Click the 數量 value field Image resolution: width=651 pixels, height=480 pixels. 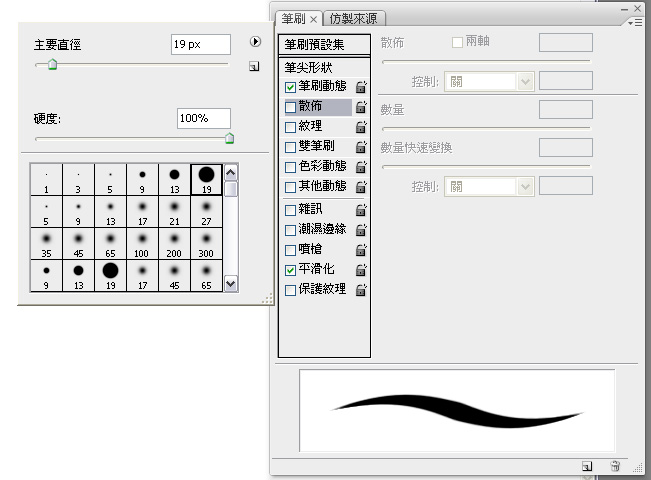click(x=566, y=110)
